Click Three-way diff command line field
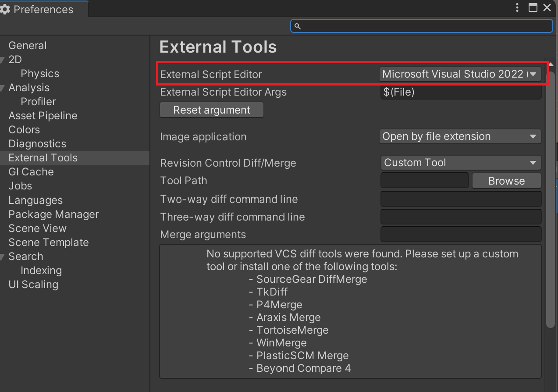This screenshot has height=392, width=558. pos(461,217)
